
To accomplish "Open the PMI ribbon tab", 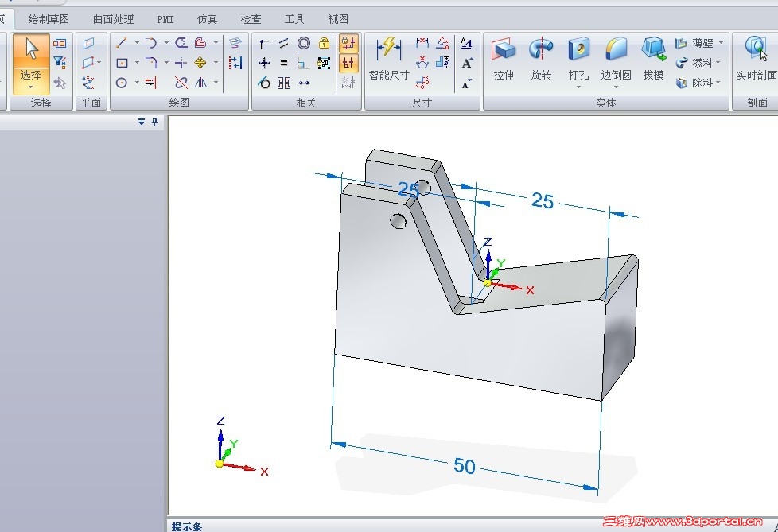I will pos(165,19).
